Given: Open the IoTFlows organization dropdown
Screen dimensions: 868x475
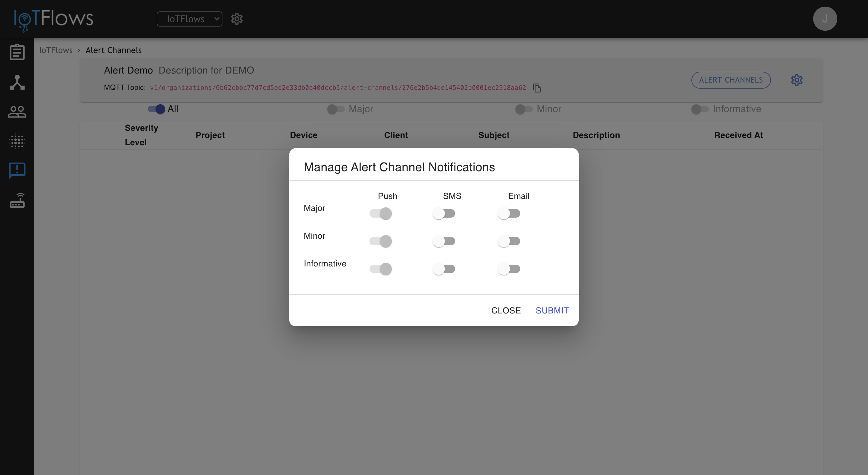Looking at the screenshot, I should [189, 19].
